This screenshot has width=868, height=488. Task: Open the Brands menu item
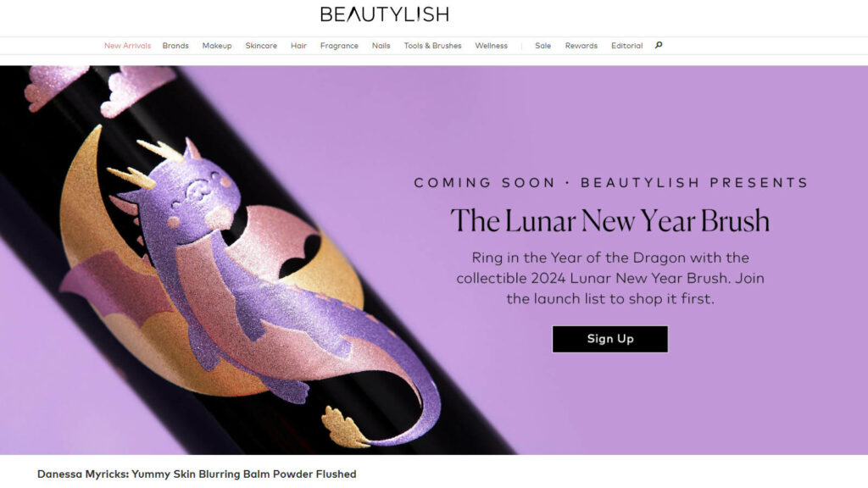[x=175, y=46]
